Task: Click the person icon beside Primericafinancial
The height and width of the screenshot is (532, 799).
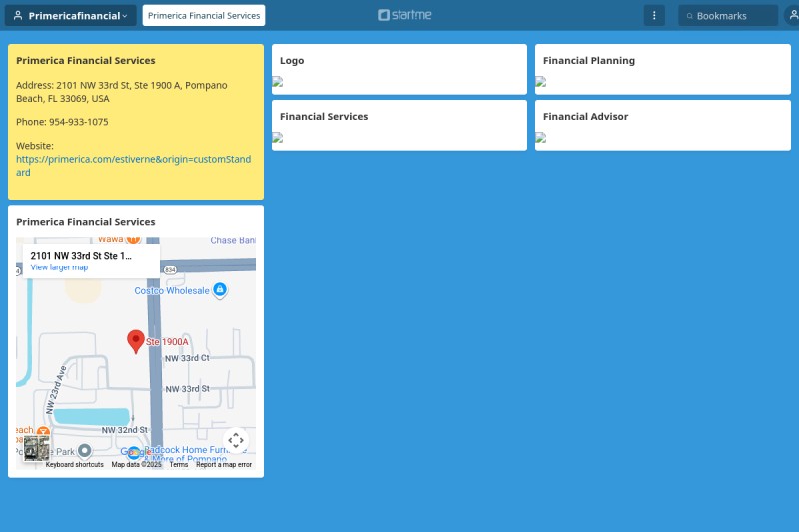Action: (18, 15)
